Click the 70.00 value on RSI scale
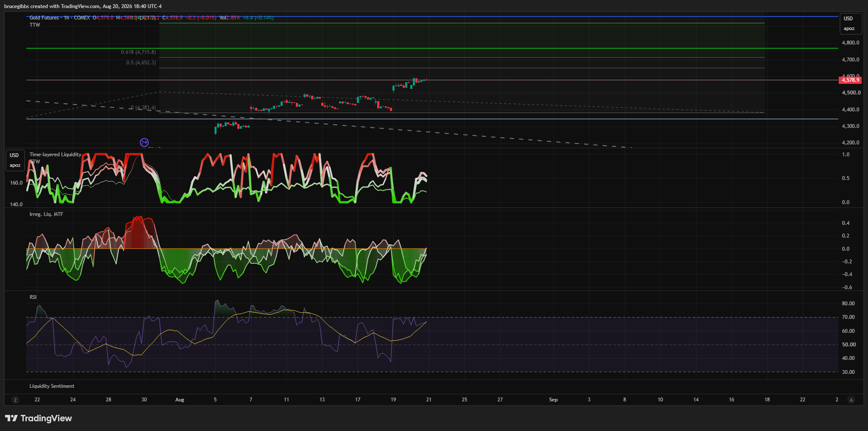The image size is (868, 431). 849,317
